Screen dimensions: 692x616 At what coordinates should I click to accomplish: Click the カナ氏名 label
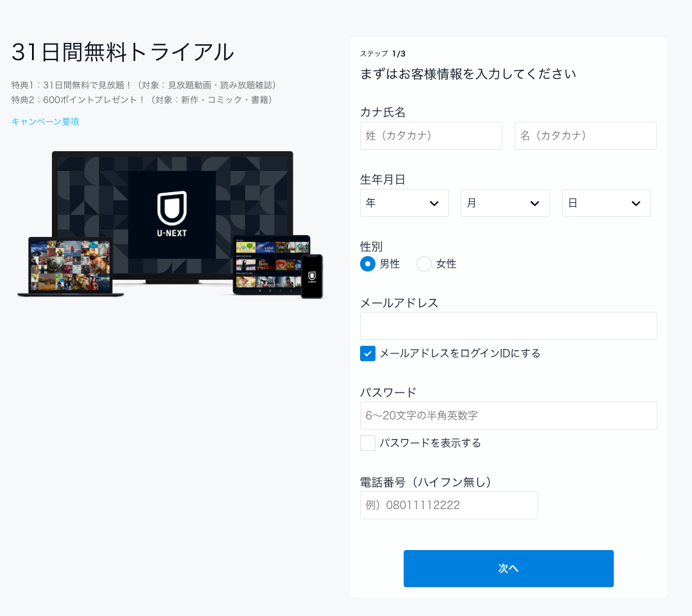pos(383,112)
